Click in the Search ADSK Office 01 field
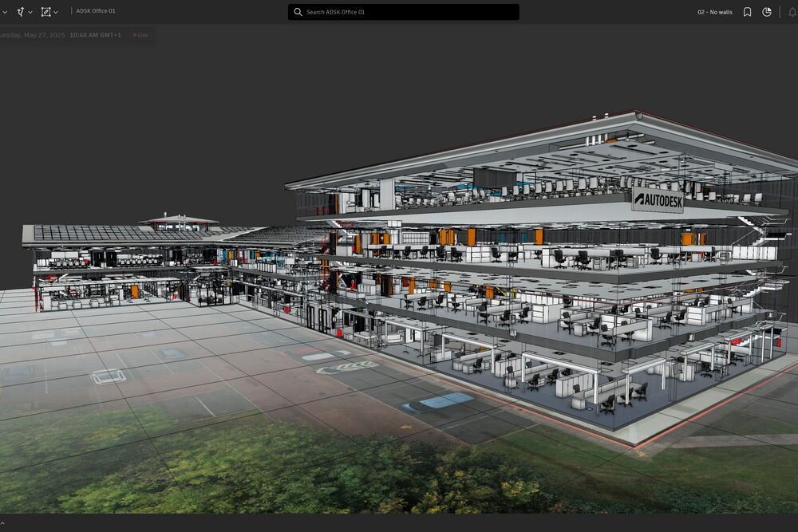This screenshot has height=532, width=798. click(407, 12)
